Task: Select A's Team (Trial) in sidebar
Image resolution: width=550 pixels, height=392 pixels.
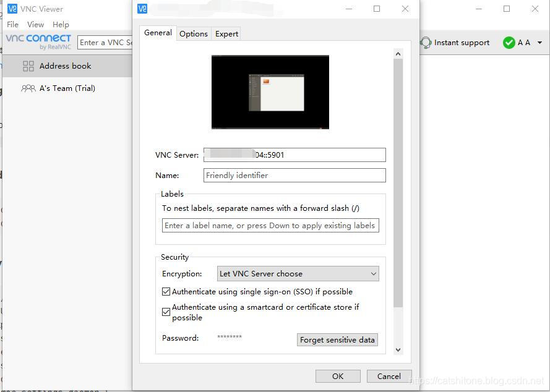Action: (67, 88)
